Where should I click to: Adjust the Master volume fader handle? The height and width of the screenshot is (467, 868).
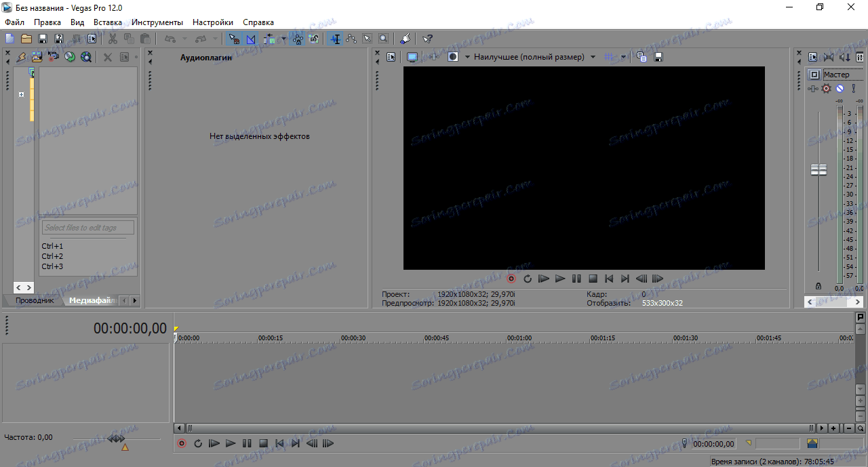[818, 169]
